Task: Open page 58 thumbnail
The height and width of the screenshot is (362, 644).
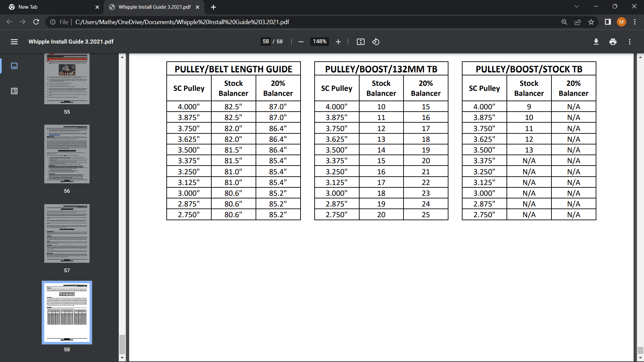Action: [x=67, y=312]
